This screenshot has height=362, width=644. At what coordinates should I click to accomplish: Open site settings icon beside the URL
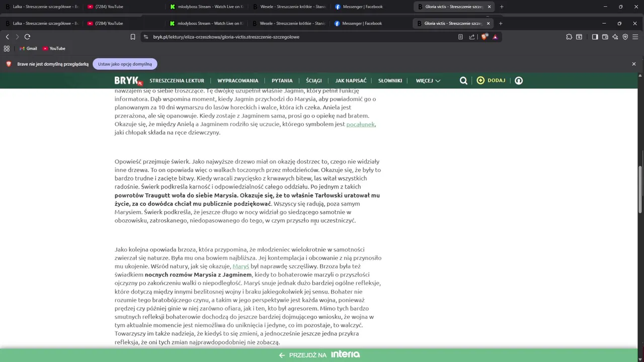coord(146,37)
